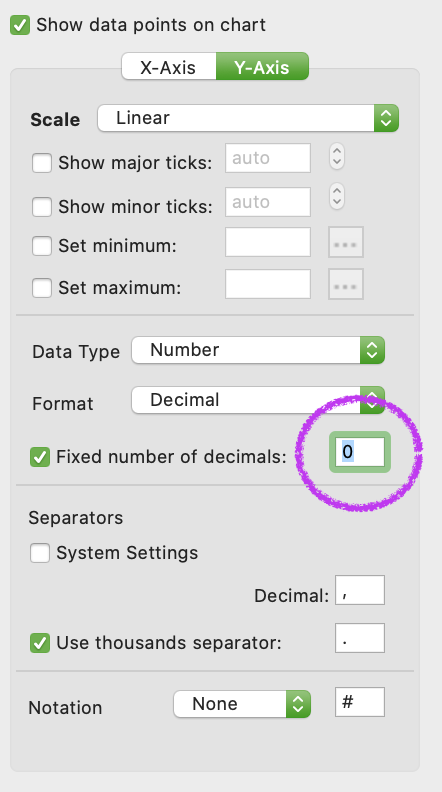Screen dimensions: 442x792
Task: Enable Show minor ticks checkbox
Action: click(42, 207)
